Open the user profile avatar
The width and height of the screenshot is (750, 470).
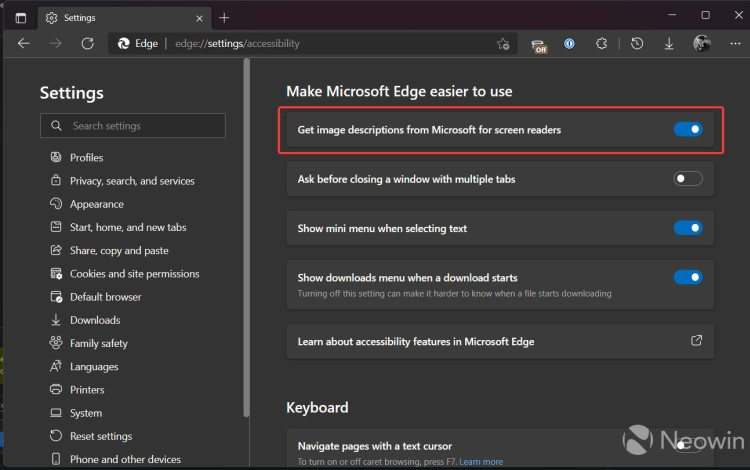click(x=702, y=44)
